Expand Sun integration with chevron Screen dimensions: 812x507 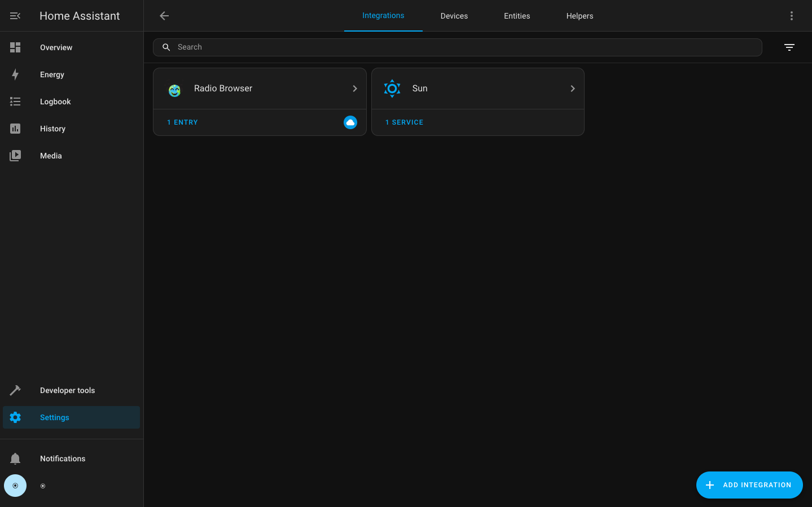573,89
